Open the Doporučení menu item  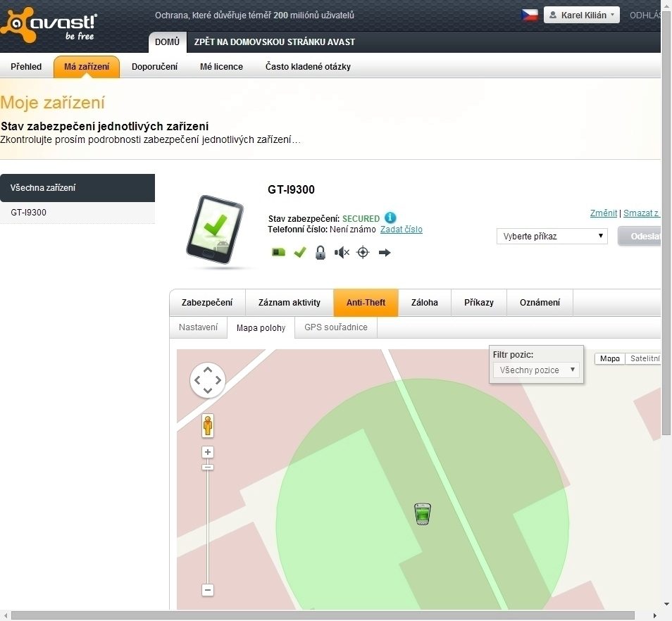[154, 66]
